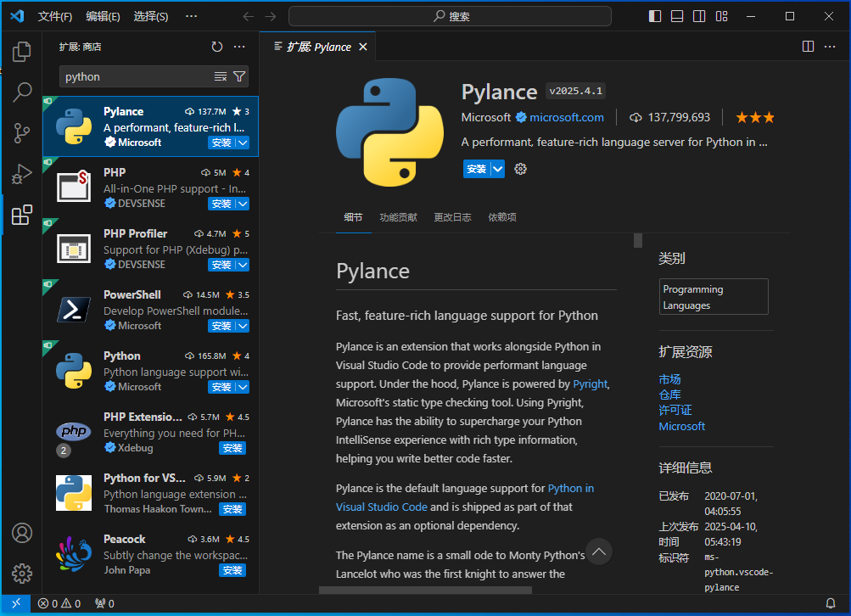The image size is (851, 616).
Task: Open the Python in Visual Studio Code link
Action: tap(465, 497)
